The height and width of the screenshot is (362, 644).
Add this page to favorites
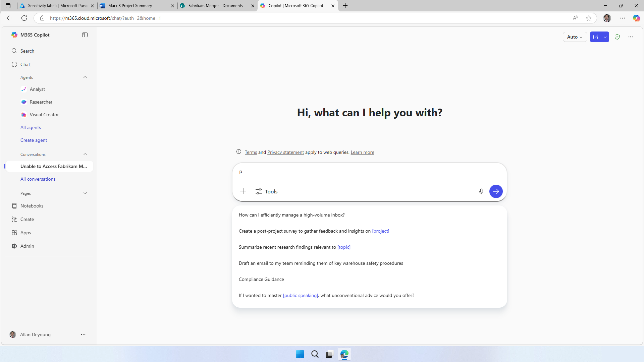point(588,18)
